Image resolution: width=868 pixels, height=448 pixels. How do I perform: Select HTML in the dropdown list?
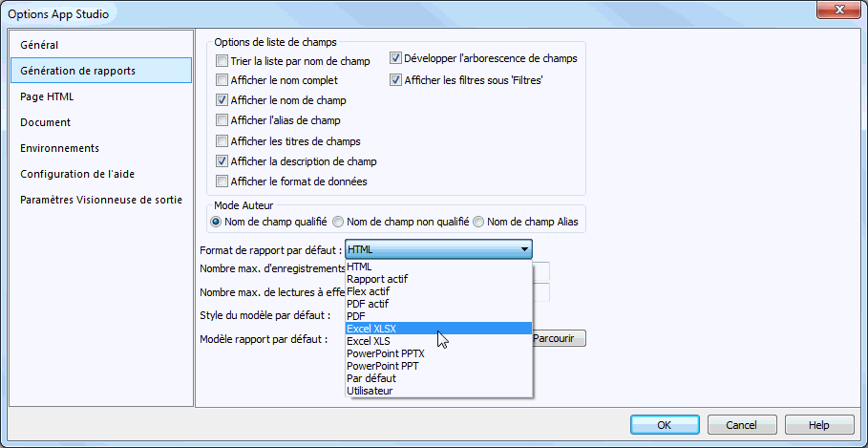[x=438, y=267]
